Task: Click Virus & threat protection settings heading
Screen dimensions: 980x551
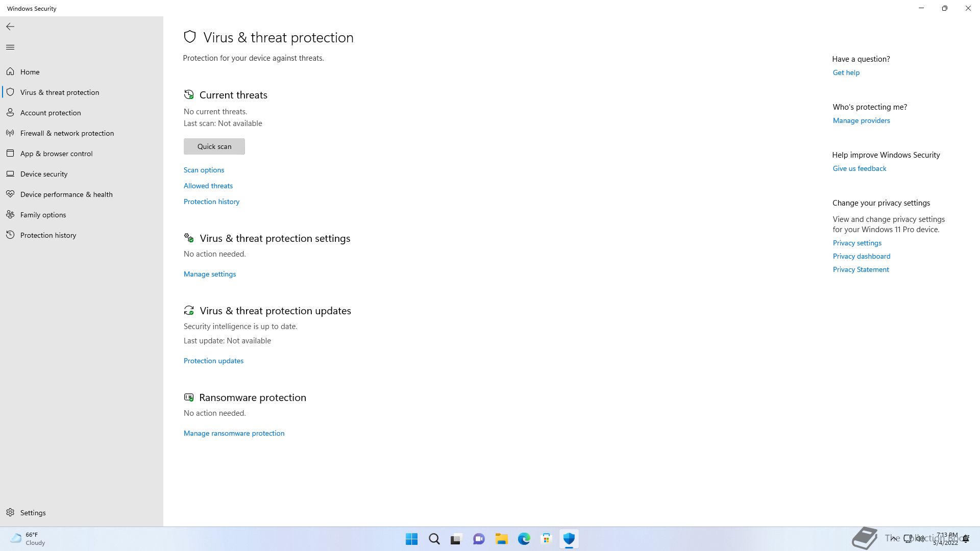Action: (275, 238)
